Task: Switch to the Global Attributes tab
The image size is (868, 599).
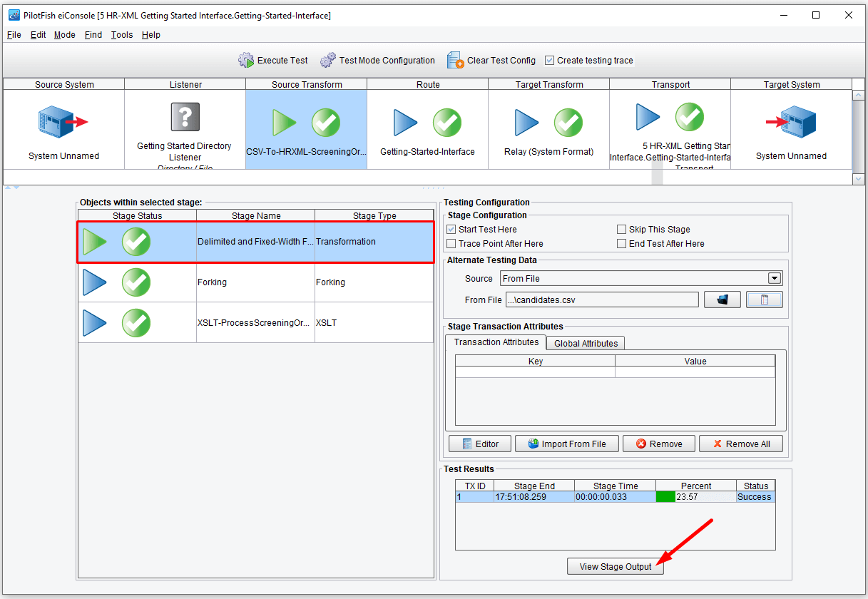Action: [x=586, y=343]
